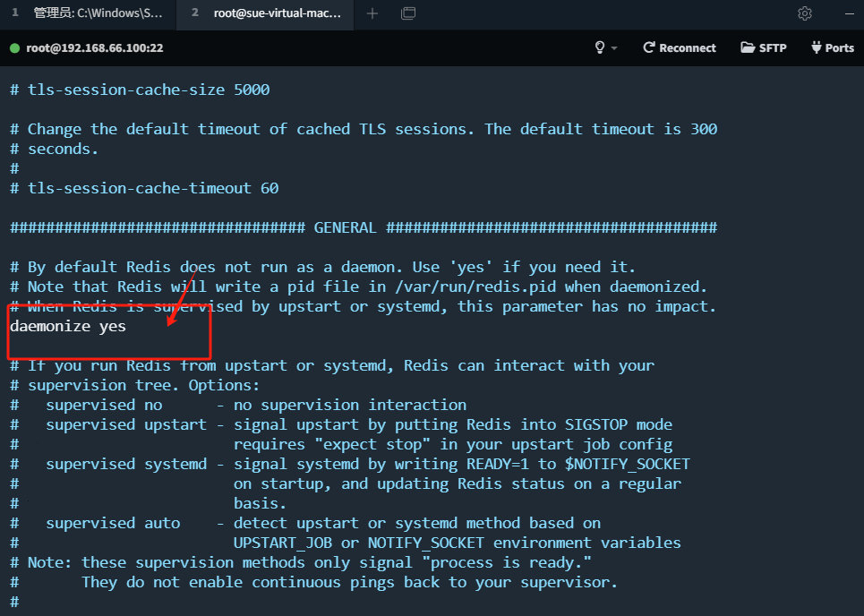The width and height of the screenshot is (864, 616).
Task: Switch to tab 1 管理员 C:\Windows
Action: pyautogui.click(x=88, y=13)
